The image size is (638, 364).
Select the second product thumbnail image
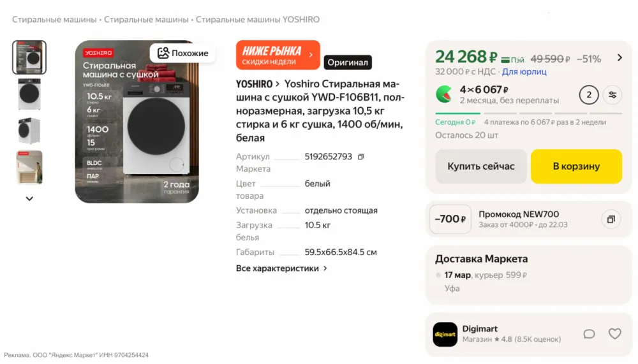29,94
